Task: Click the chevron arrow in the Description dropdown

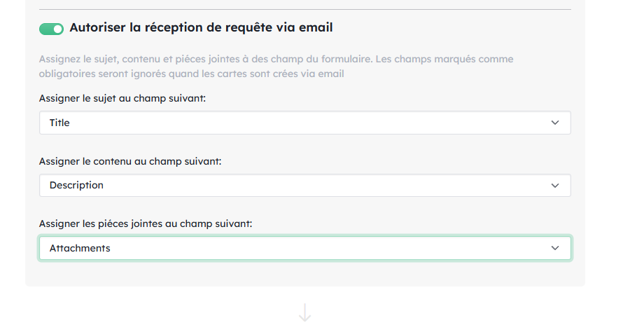Action: pos(555,186)
